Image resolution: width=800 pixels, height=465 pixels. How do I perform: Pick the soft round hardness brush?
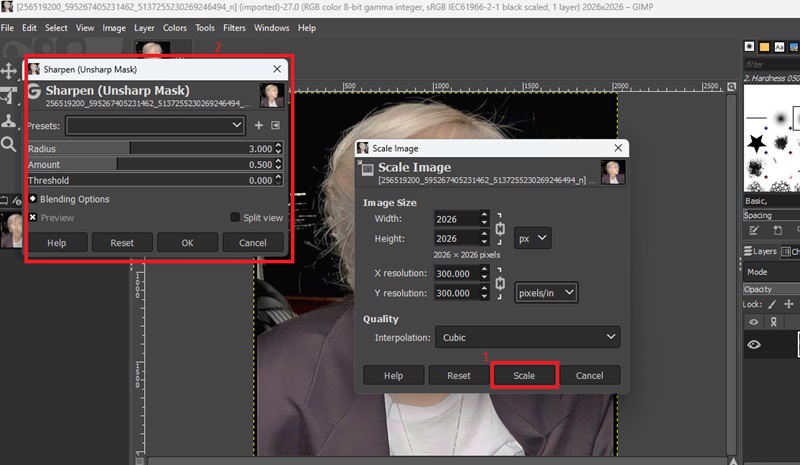click(x=780, y=119)
